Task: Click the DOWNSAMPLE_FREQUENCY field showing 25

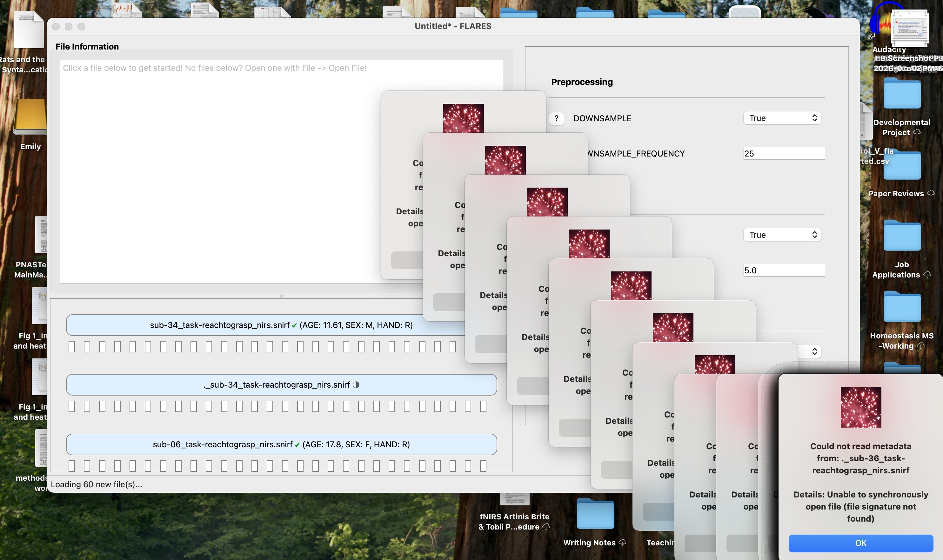Action: coord(784,154)
